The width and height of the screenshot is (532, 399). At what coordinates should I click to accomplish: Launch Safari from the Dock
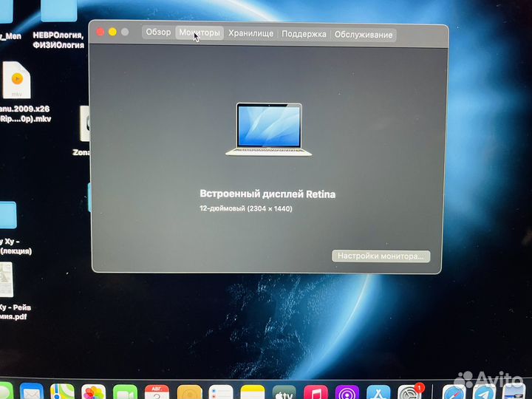pos(454,392)
